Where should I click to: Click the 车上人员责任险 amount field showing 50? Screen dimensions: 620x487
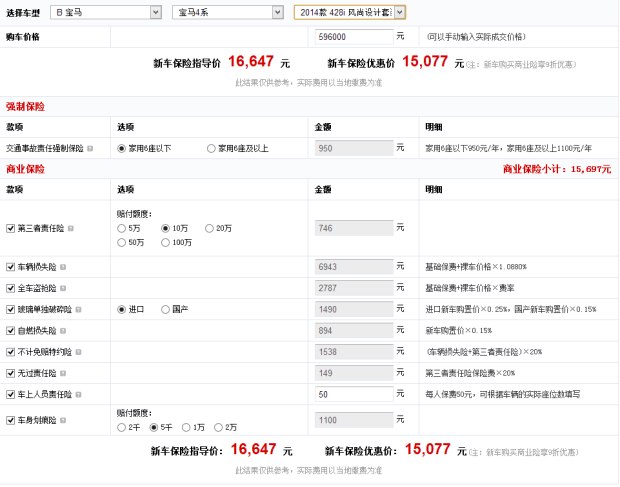click(x=354, y=395)
